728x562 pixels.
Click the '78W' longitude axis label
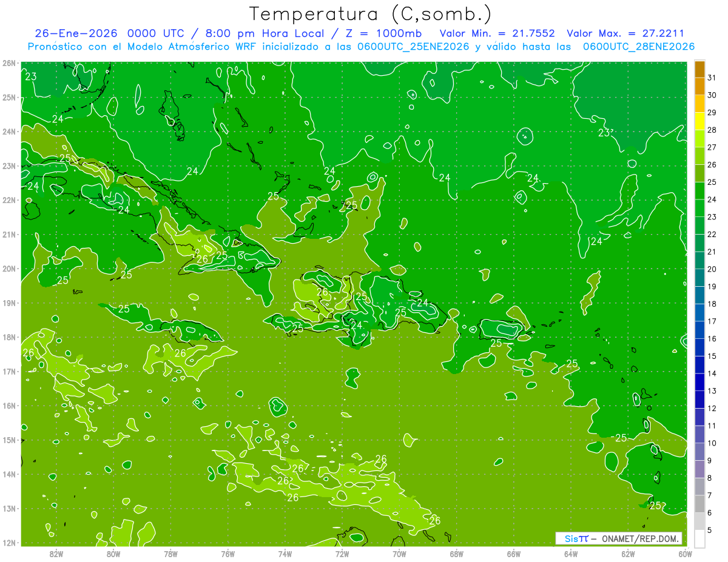coord(170,554)
